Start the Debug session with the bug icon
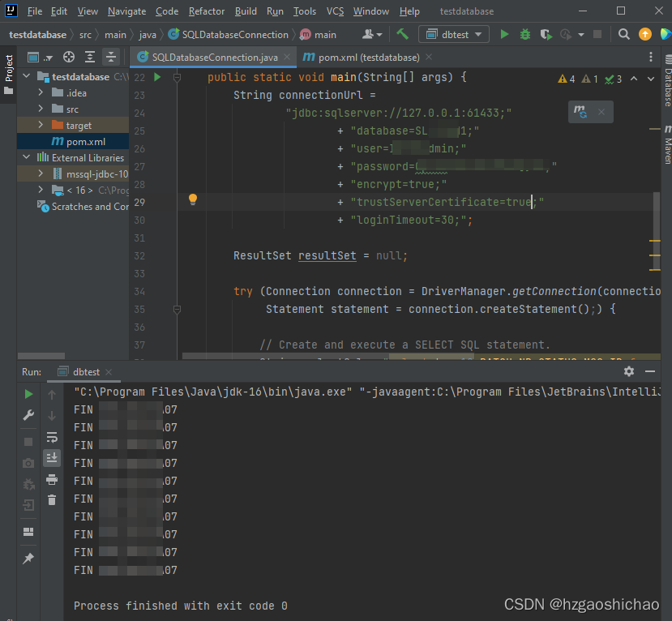This screenshot has width=672, height=621. (525, 35)
